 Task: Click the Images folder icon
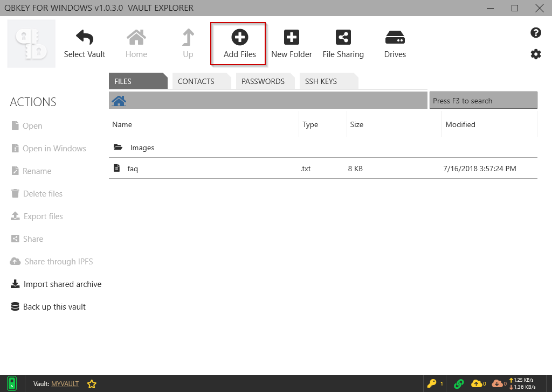coord(118,148)
